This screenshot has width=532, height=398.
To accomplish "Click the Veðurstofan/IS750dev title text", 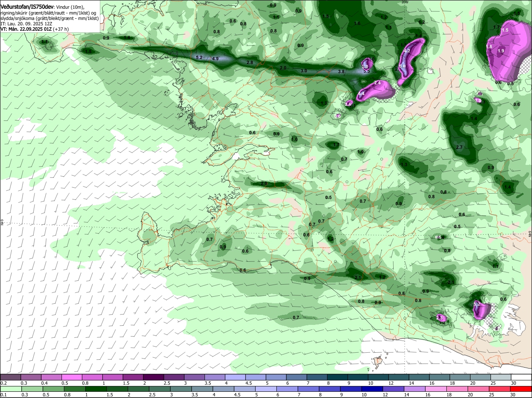I will [x=27, y=7].
